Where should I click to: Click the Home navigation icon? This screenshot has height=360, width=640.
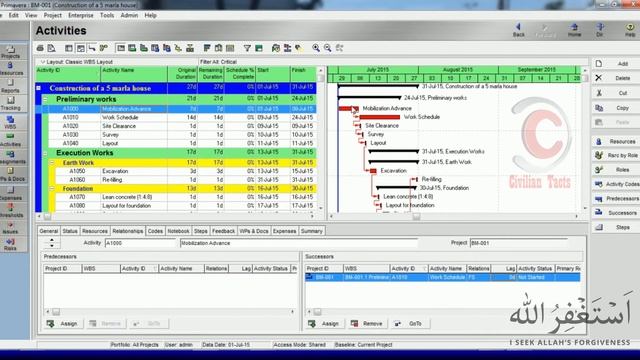pos(574,30)
